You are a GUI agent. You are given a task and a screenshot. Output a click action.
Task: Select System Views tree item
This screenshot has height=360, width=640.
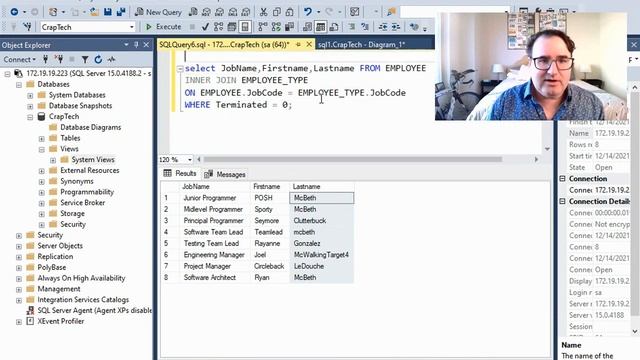pyautogui.click(x=93, y=160)
